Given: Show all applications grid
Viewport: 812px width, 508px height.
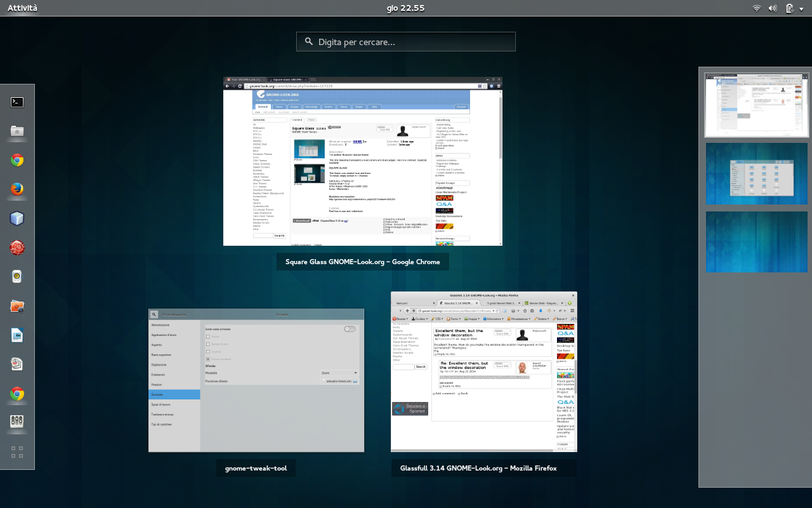Looking at the screenshot, I should pyautogui.click(x=17, y=452).
